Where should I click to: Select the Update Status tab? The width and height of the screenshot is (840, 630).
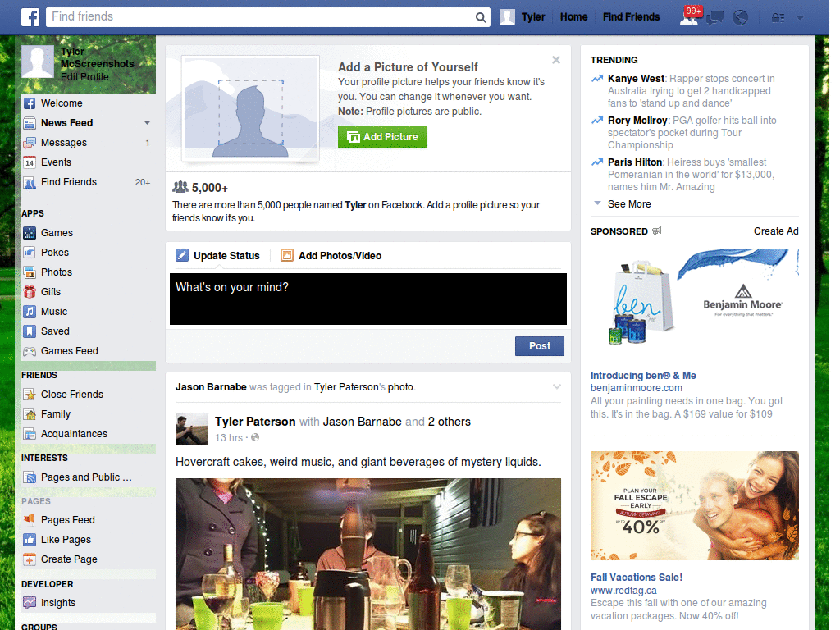[x=217, y=256]
